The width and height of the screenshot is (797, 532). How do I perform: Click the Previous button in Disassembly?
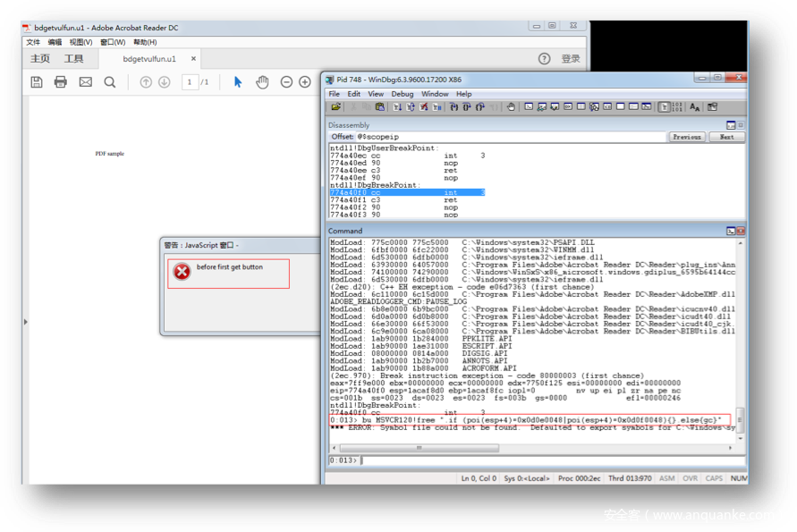pos(687,137)
